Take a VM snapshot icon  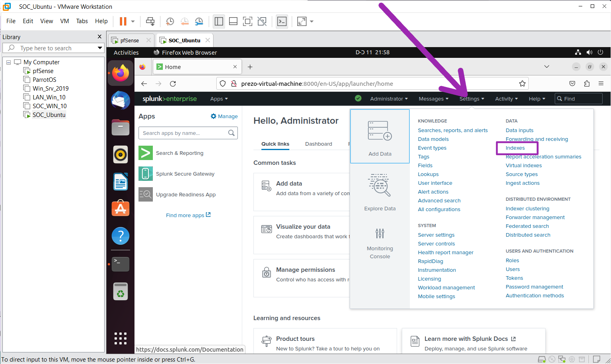click(x=170, y=21)
